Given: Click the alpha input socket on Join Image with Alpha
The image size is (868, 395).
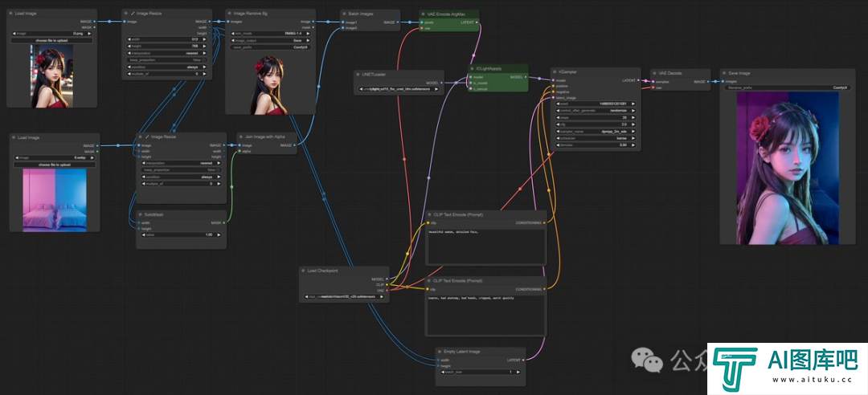Looking at the screenshot, I should [240, 151].
